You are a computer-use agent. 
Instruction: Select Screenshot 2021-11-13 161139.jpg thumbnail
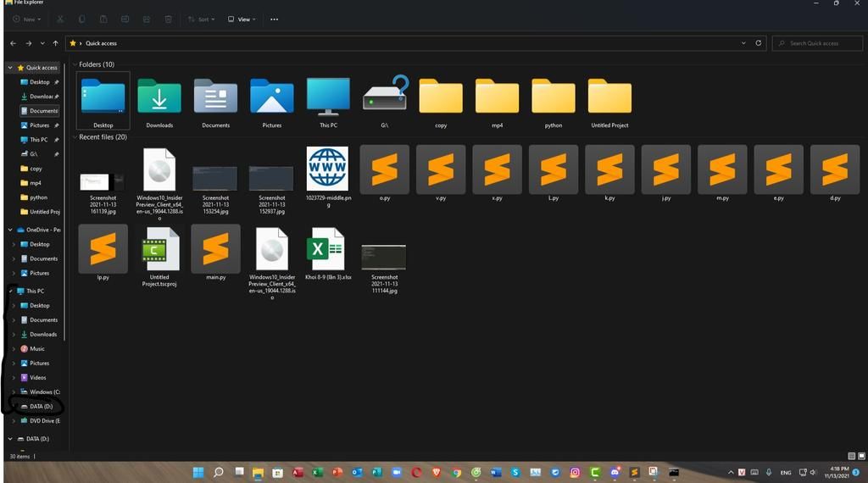[x=103, y=182]
